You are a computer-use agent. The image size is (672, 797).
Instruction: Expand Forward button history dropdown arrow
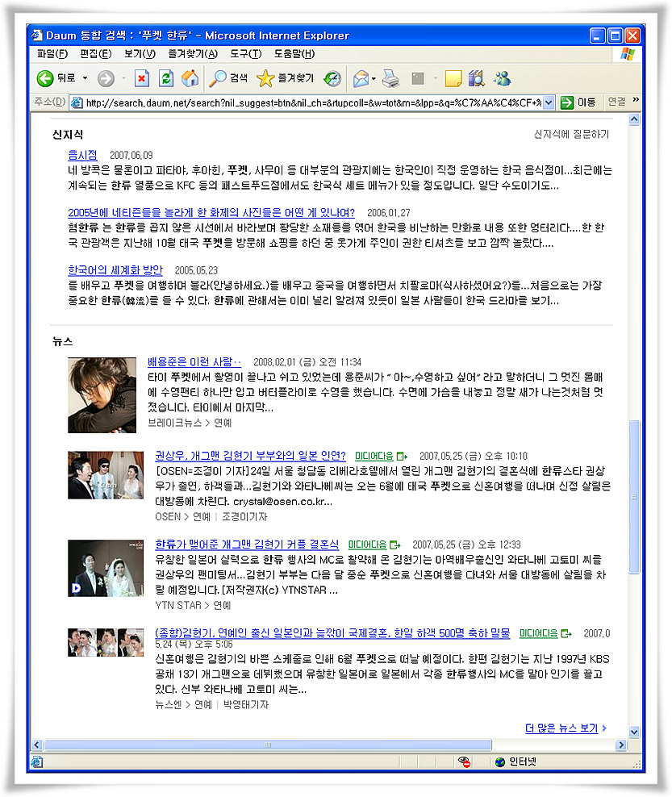point(123,78)
